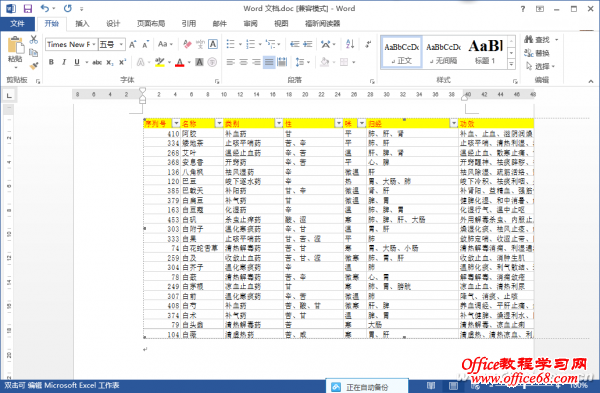
Task: Apply the 标题 1 Heading 1 style
Action: (485, 52)
